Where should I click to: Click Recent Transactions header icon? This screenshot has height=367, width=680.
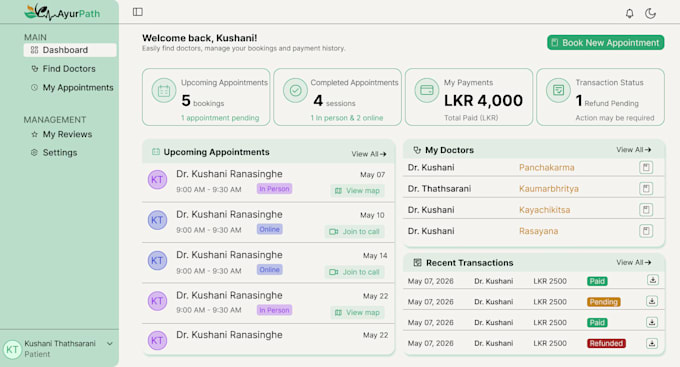tap(417, 262)
